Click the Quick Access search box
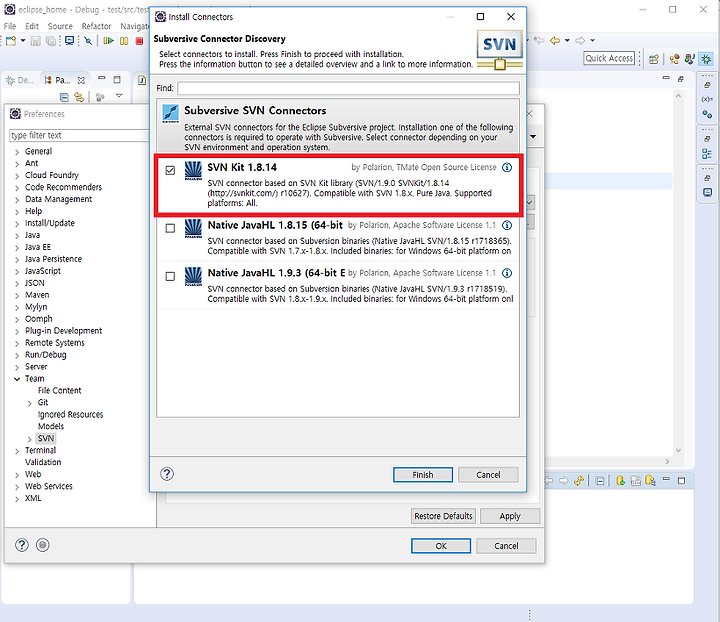 pos(609,58)
